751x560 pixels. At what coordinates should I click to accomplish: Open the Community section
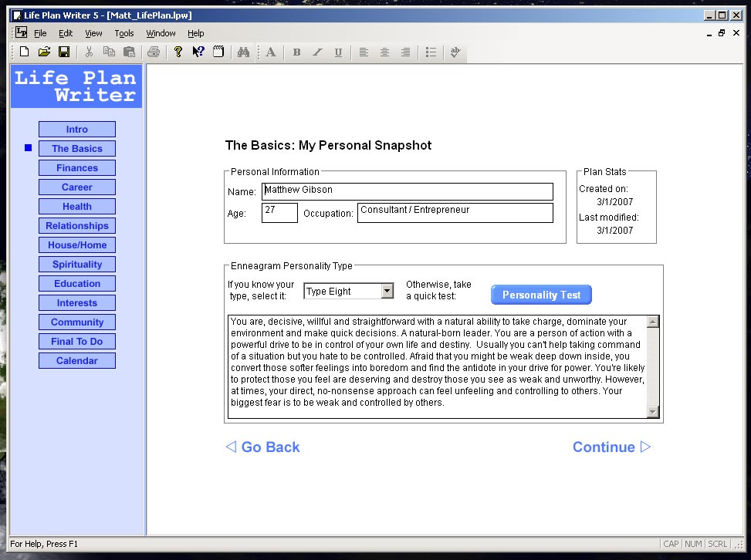(x=77, y=322)
